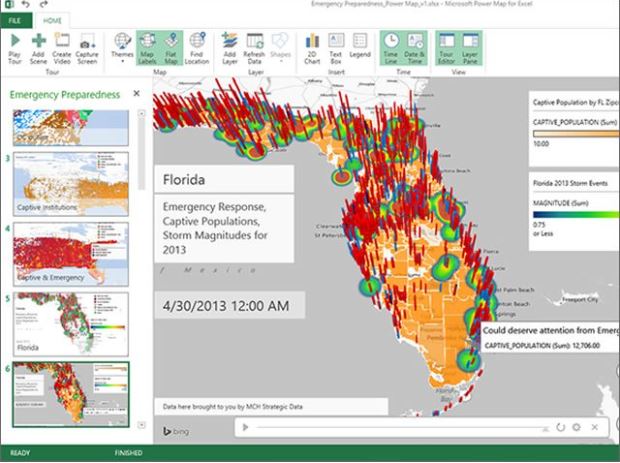Toggle the Flat Map view

click(170, 48)
